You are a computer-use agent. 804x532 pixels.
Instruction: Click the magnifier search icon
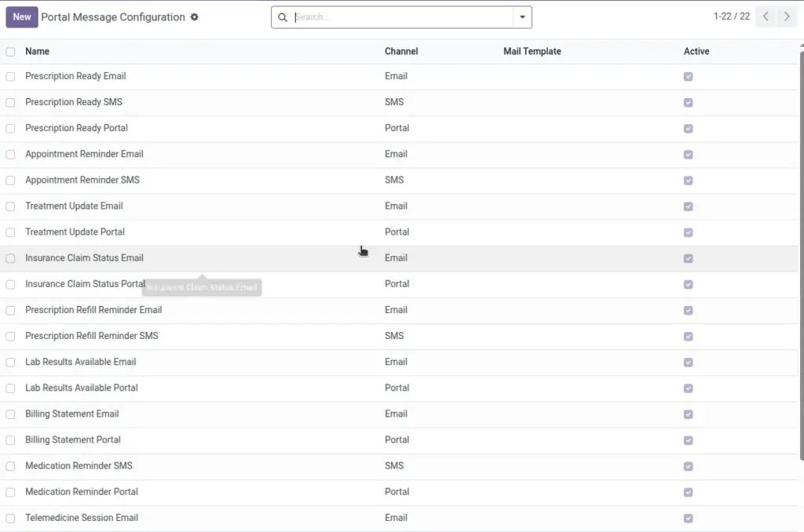tap(283, 17)
